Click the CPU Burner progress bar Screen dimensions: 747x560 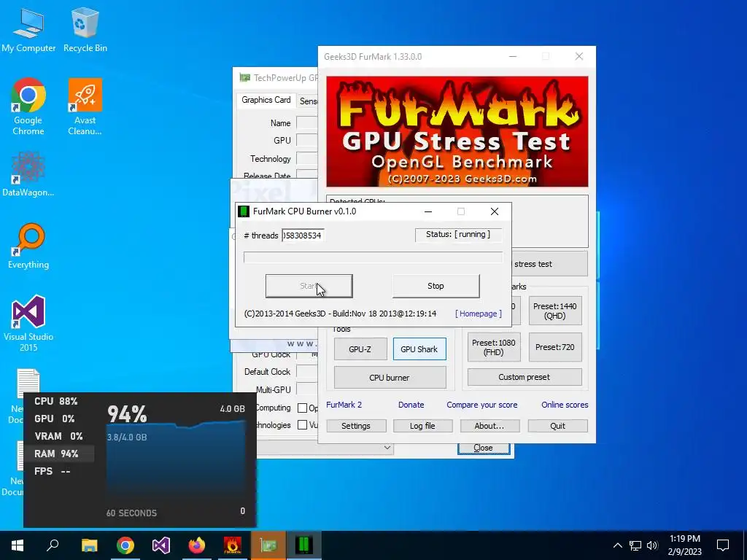coord(373,257)
